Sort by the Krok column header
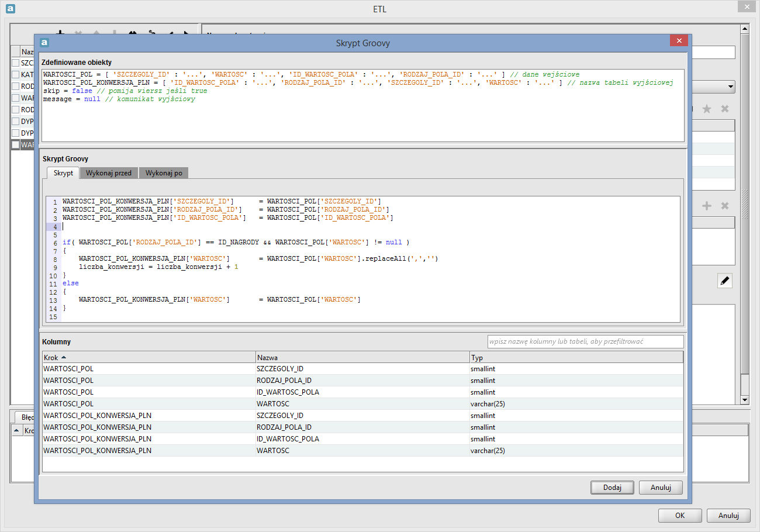The image size is (760, 532). [149, 357]
